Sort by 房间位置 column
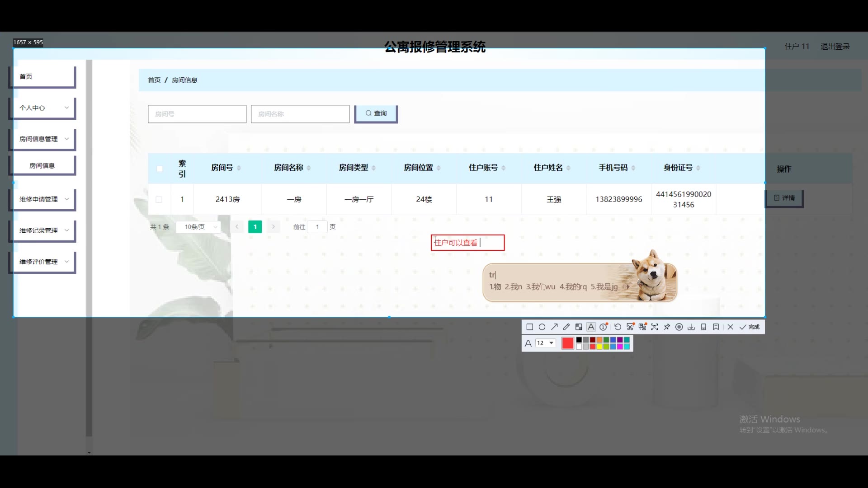 [x=439, y=168]
